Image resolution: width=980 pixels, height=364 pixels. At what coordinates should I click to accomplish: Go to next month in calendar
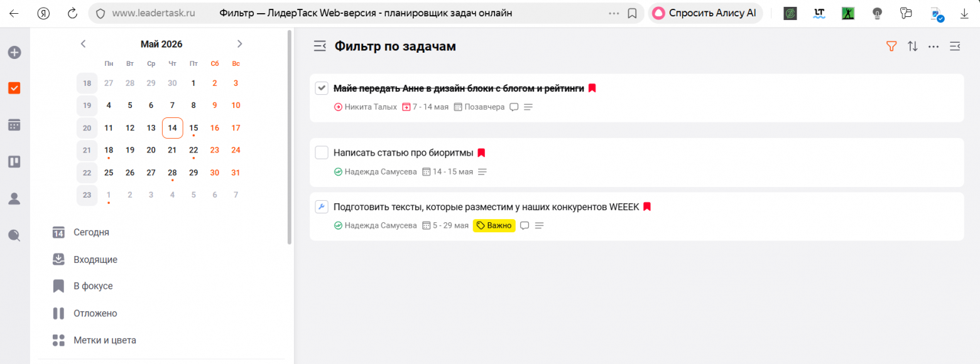tap(239, 44)
